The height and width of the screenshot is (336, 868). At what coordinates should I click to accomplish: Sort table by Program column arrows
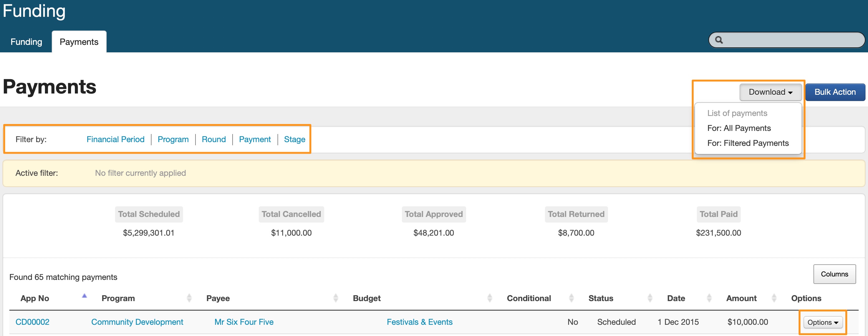[x=189, y=298]
